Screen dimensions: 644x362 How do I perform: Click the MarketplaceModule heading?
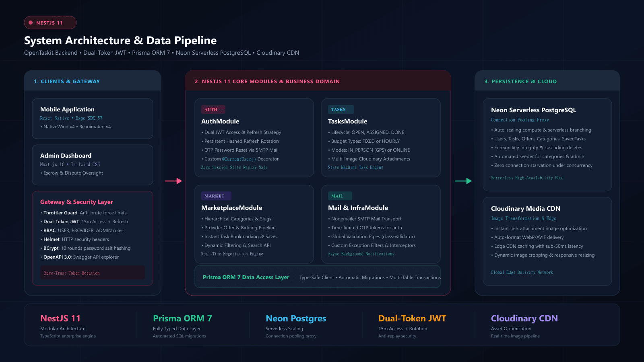(x=231, y=208)
